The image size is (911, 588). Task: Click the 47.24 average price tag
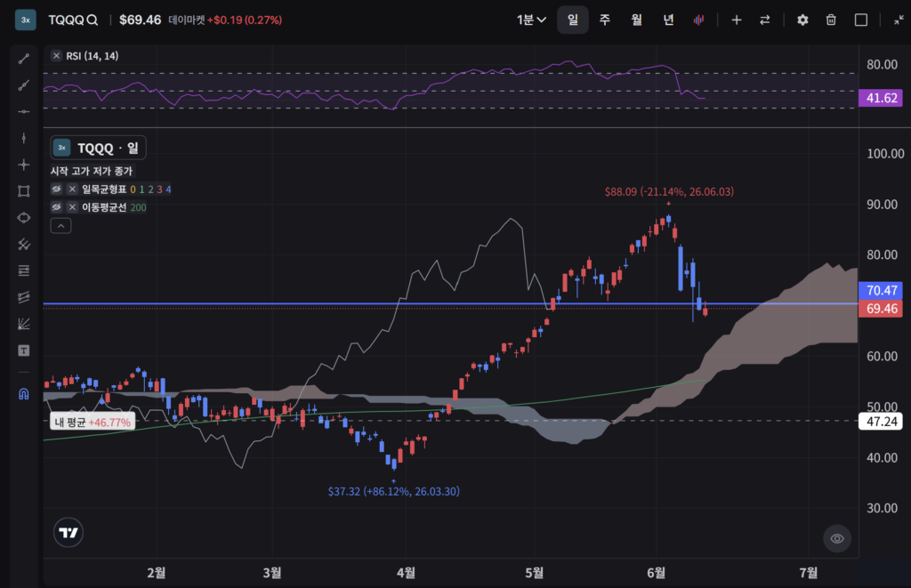coord(882,422)
